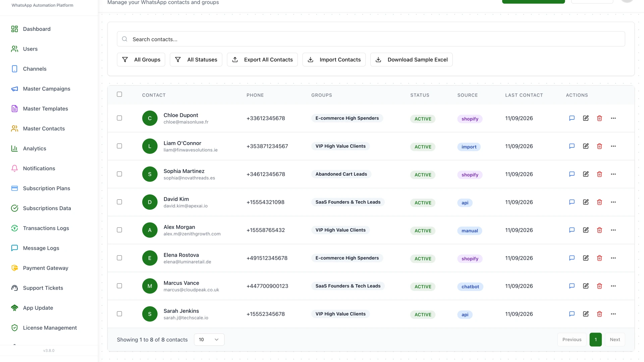Check the box for Liam O'Connor
644x362 pixels.
[x=119, y=146]
